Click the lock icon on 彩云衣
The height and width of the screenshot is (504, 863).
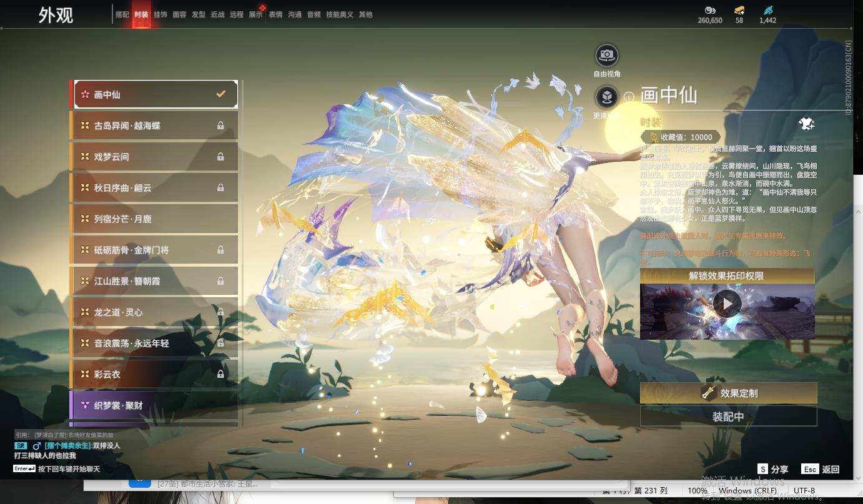220,374
